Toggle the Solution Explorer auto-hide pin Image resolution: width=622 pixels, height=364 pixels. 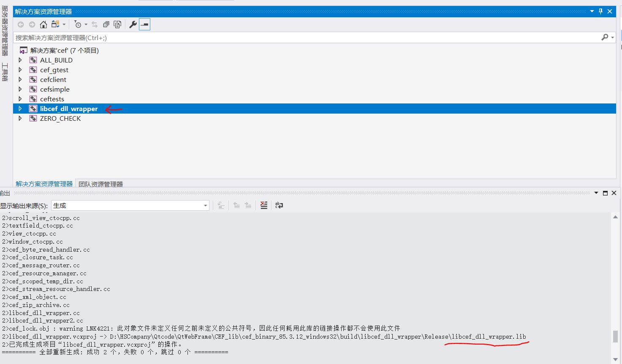[x=600, y=11]
